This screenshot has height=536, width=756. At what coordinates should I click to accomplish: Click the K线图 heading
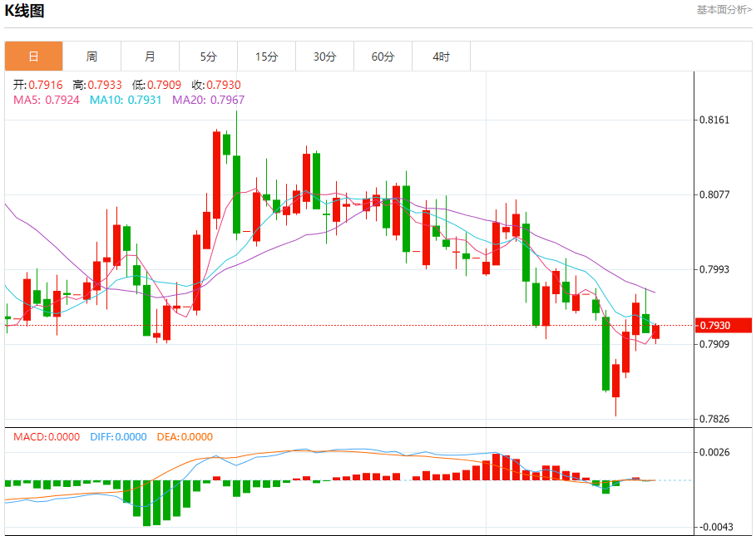[25, 10]
